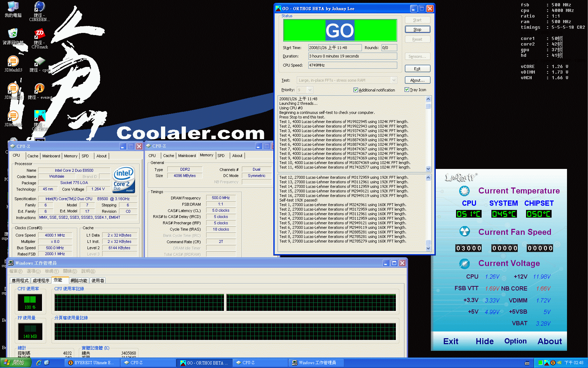
Task: Click the DRAM Frequency value 500.0 MHz
Action: click(x=221, y=198)
